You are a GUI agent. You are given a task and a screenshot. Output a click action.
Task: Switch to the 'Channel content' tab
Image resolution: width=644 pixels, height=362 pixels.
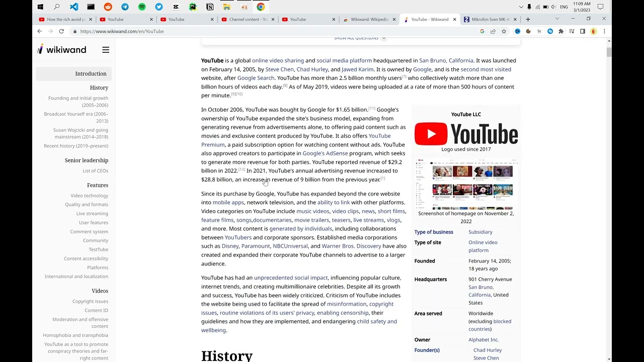pos(248,19)
